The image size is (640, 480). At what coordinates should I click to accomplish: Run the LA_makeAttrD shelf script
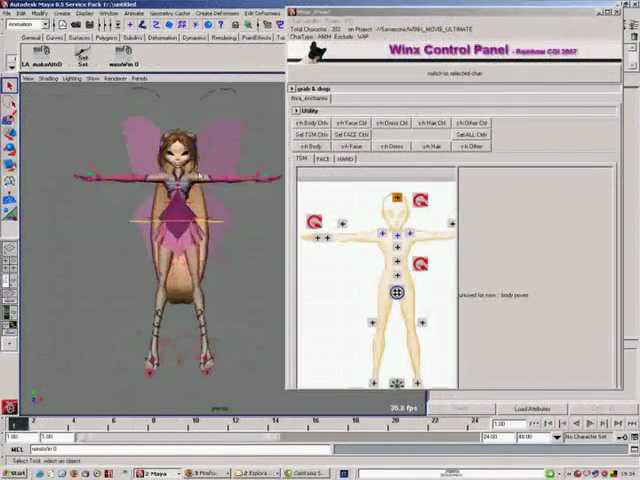click(42, 56)
